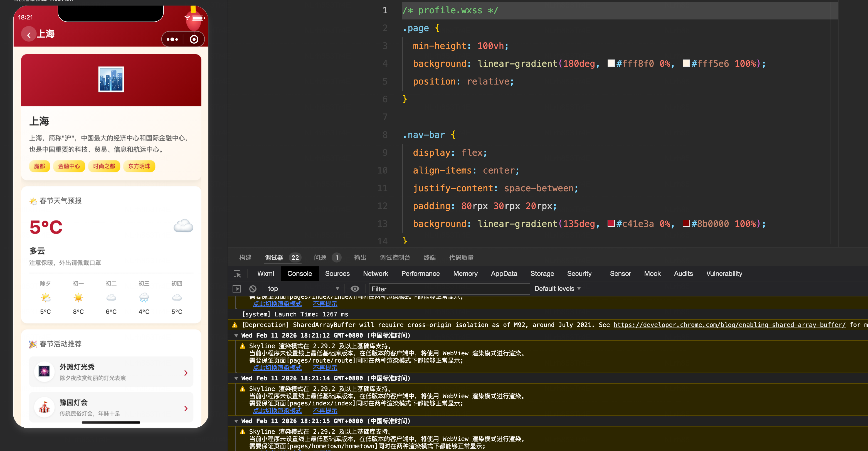Image resolution: width=868 pixels, height=451 pixels.
Task: Switch to the Network tab
Action: tap(375, 274)
